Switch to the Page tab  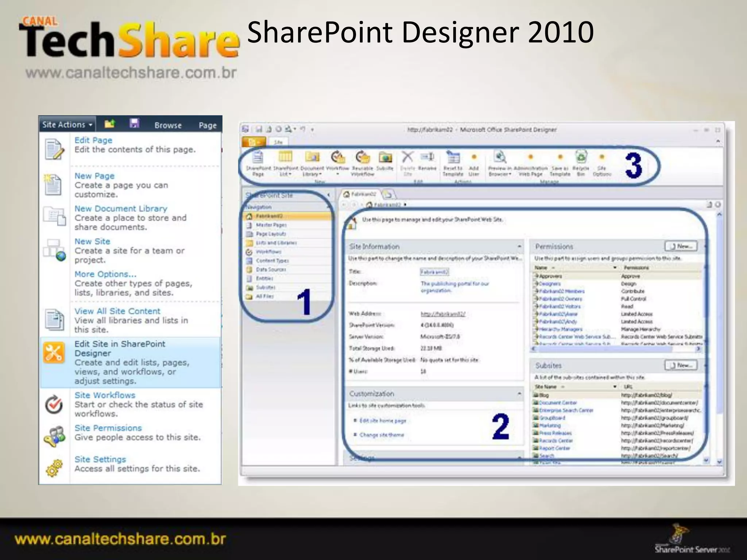click(x=208, y=125)
